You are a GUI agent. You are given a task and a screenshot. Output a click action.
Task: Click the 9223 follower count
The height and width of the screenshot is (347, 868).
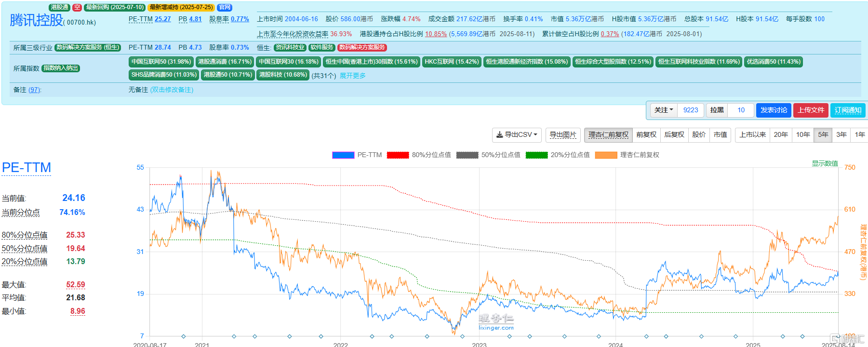coord(691,110)
